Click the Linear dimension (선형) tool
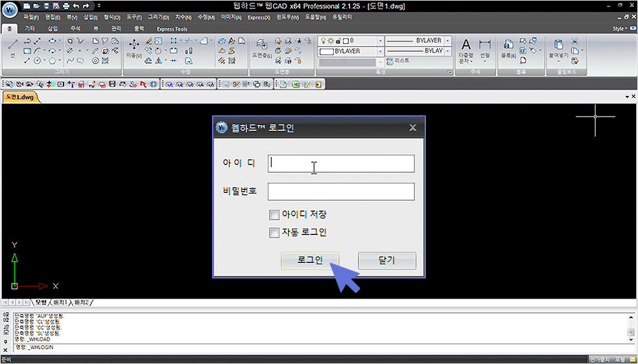 click(484, 49)
